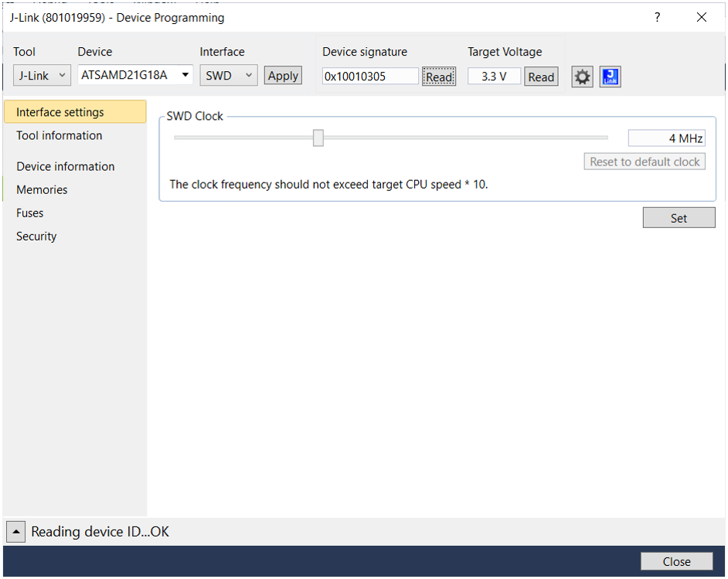Select Interface settings in the sidebar
The image size is (728, 579).
[x=74, y=112]
